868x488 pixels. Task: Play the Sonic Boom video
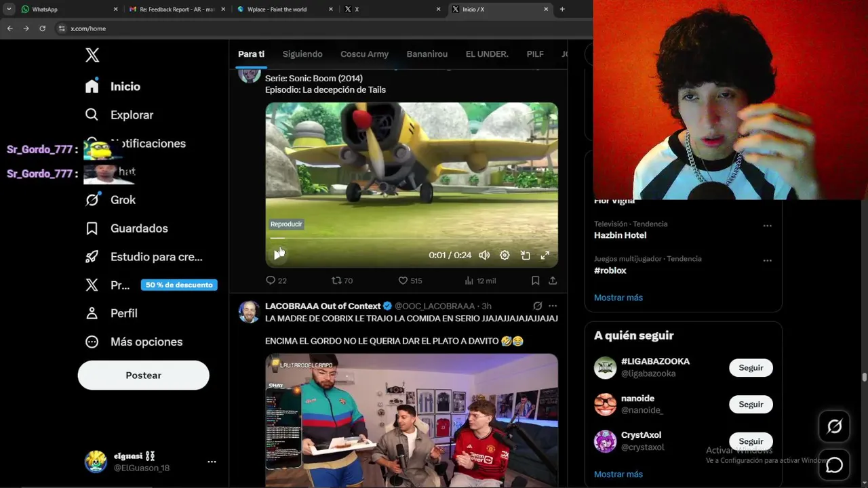[278, 255]
